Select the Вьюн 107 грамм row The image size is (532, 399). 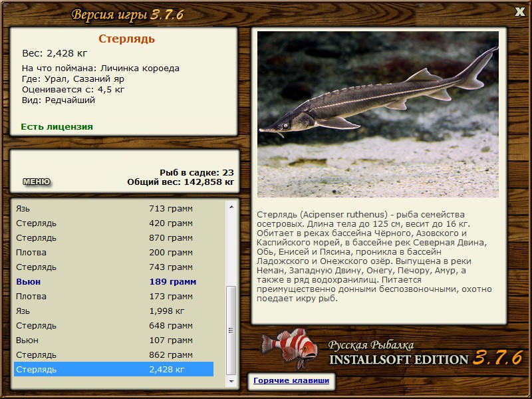[114, 340]
